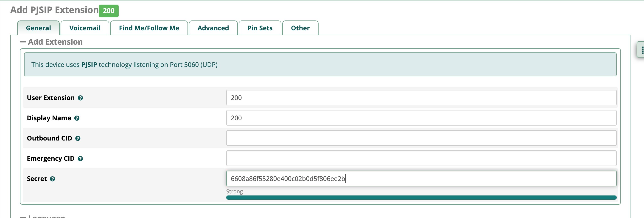Go to Find Me/Follow Me tab

click(x=149, y=28)
